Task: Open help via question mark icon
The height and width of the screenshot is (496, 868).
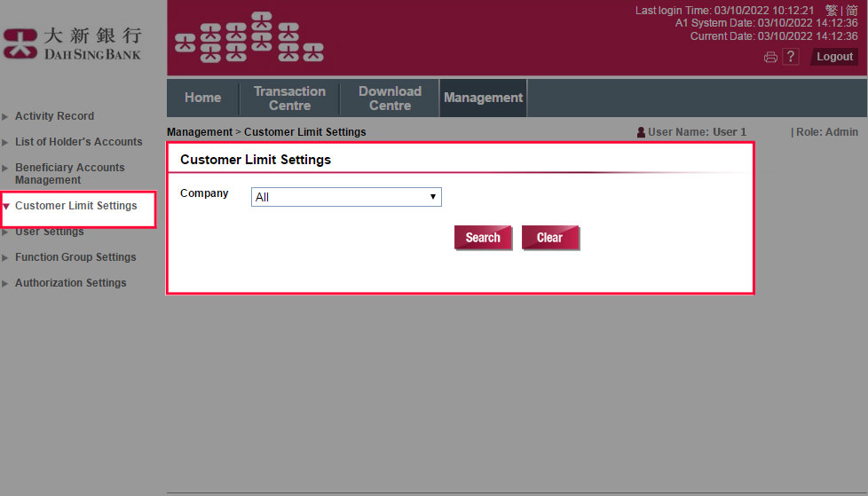Action: coord(791,57)
